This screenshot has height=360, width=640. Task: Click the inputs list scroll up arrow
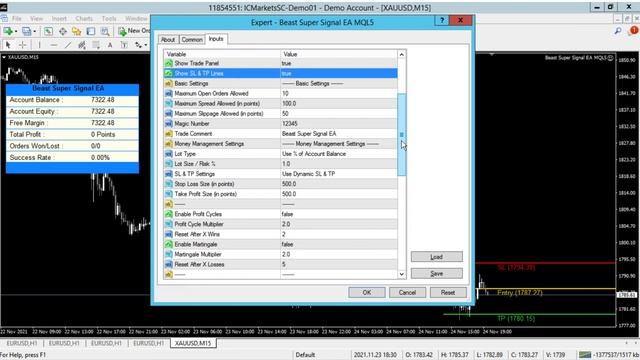pyautogui.click(x=402, y=54)
